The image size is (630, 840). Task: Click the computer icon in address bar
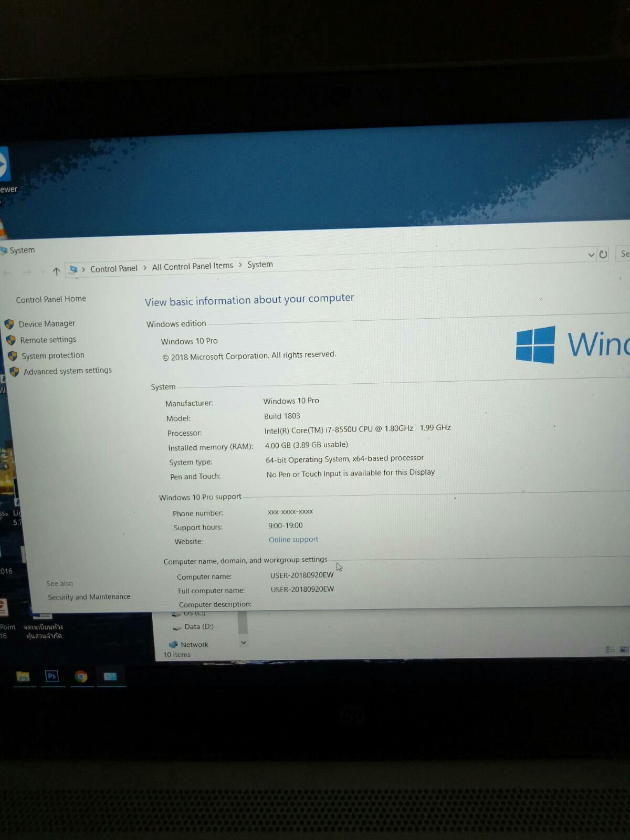73,269
